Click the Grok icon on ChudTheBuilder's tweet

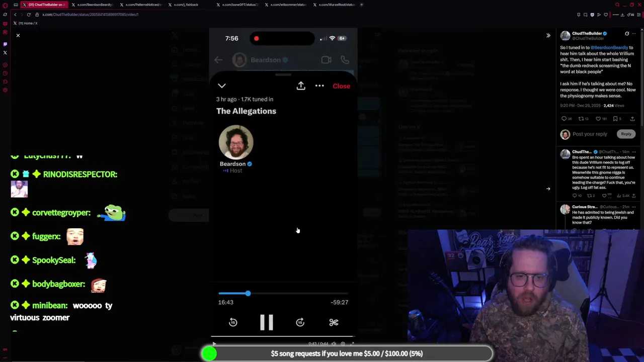pos(627,34)
